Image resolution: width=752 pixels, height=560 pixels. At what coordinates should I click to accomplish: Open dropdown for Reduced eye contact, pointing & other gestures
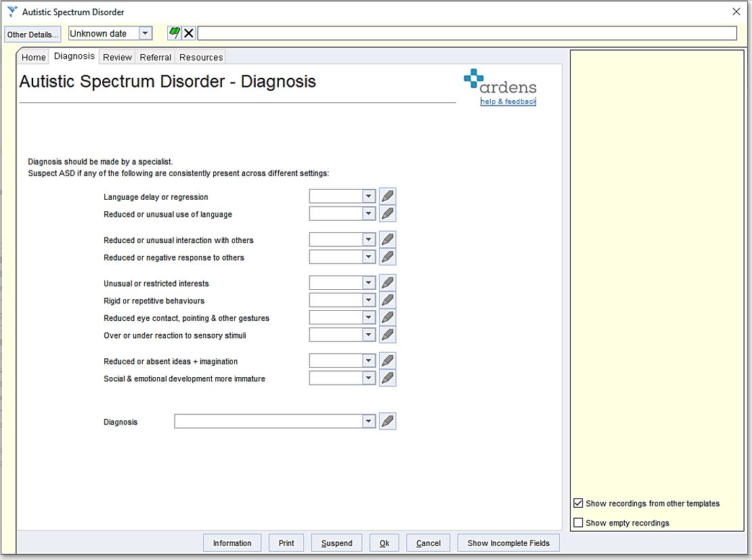tap(368, 317)
